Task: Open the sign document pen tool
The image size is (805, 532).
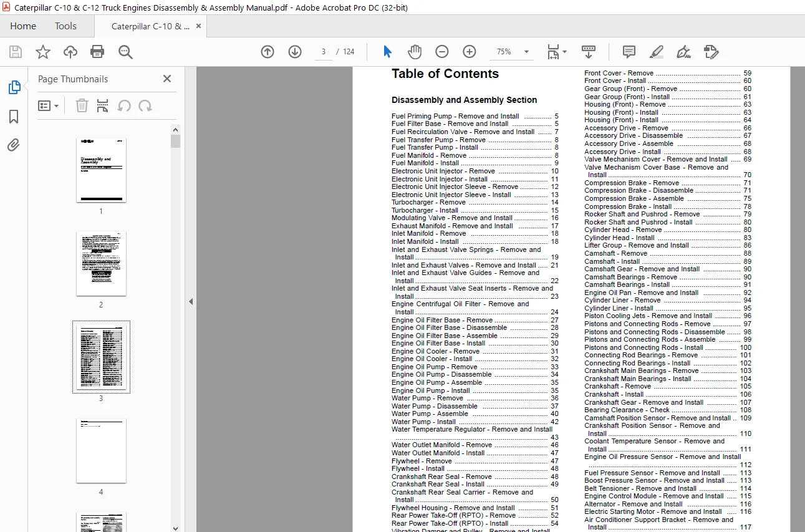Action: pos(683,52)
